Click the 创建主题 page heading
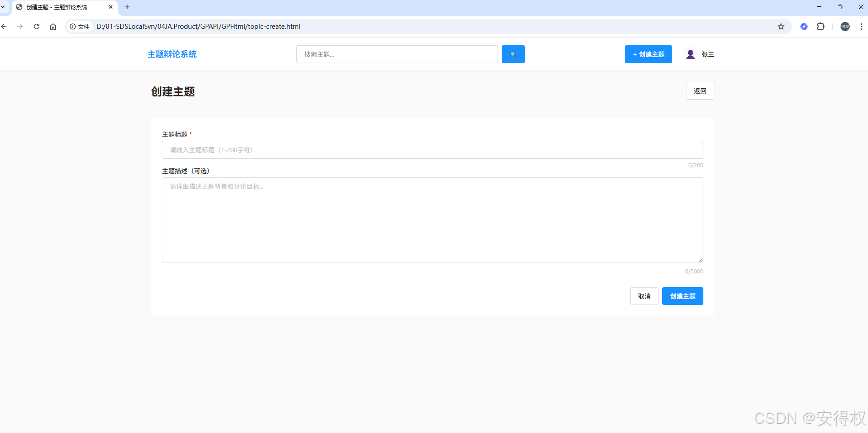This screenshot has width=868, height=433. (173, 91)
